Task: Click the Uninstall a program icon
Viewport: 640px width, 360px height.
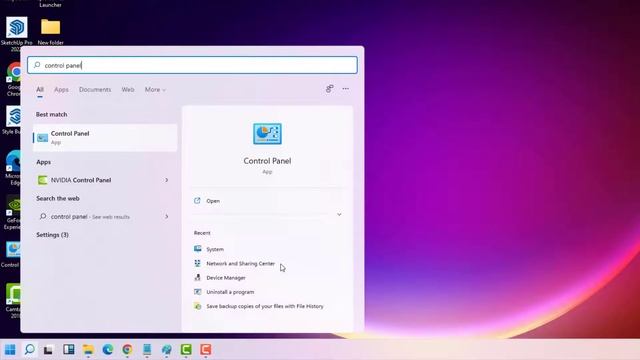Action: coord(198,292)
